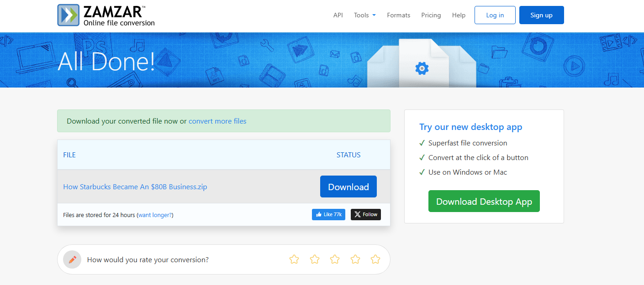This screenshot has width=644, height=285.
Task: Click the FILE column header
Action: (x=69, y=155)
